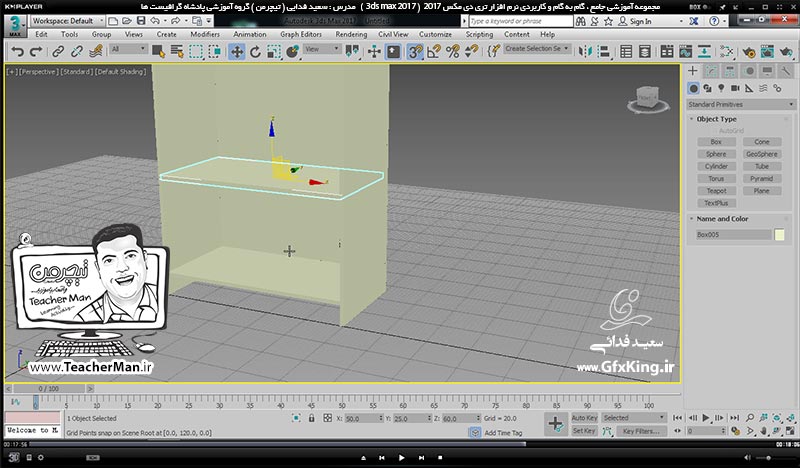
Task: Activate the Select and Link tool
Action: (58, 52)
